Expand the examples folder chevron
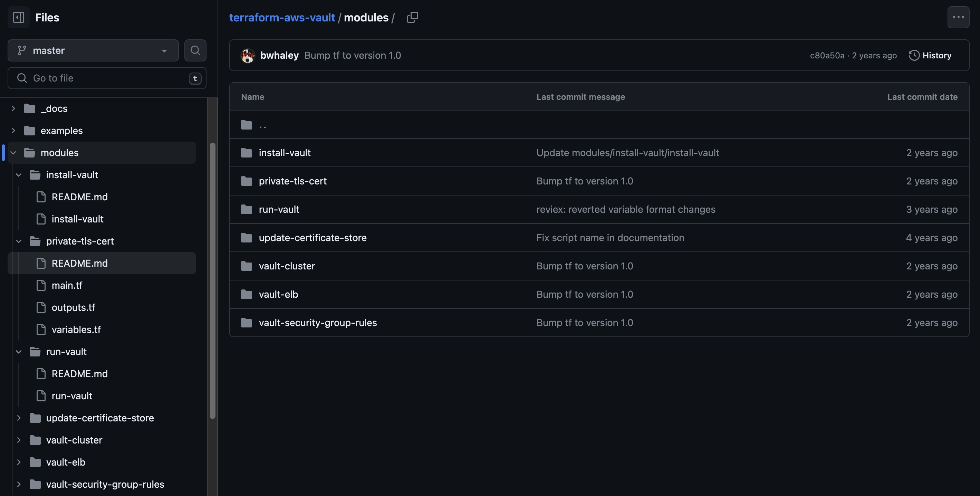This screenshot has width=980, height=496. point(13,131)
